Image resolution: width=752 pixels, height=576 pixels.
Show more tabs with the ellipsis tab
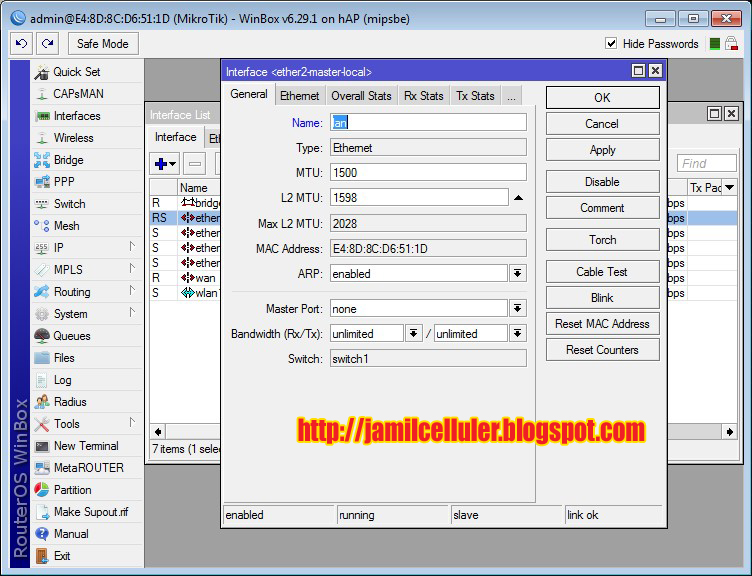tap(511, 96)
